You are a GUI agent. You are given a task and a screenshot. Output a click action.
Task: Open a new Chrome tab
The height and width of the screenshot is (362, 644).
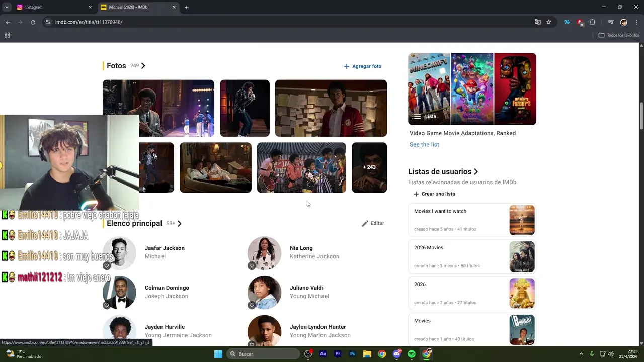187,7
